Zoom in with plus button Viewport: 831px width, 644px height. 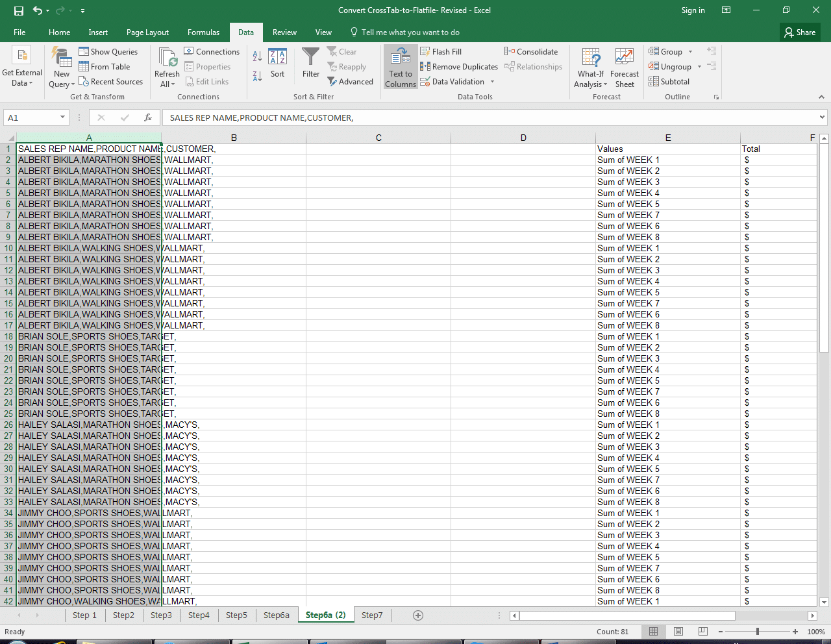[795, 632]
